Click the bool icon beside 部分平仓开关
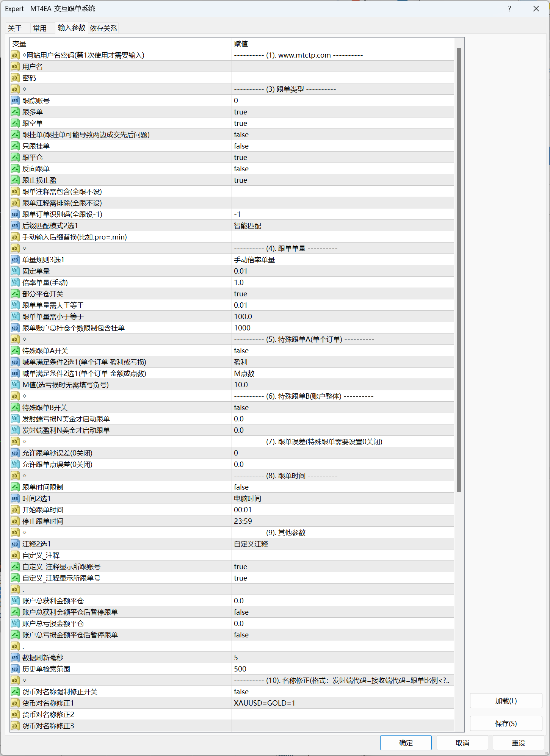 coord(15,294)
